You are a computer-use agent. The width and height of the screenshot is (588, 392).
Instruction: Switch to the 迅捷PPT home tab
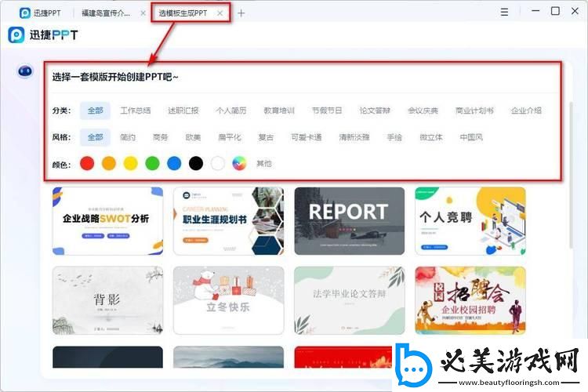(x=39, y=13)
